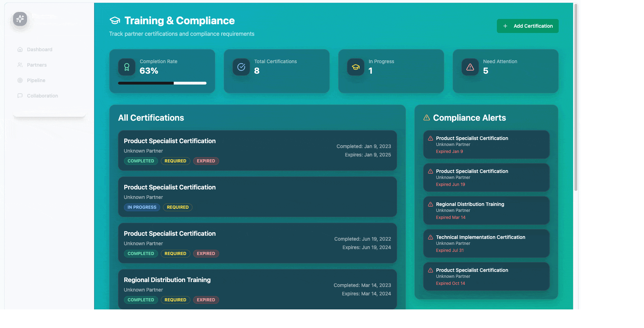Image resolution: width=644 pixels, height=328 pixels.
Task: Click EXPIRED badge on Jun 19, 2024 certification
Action: 206,254
